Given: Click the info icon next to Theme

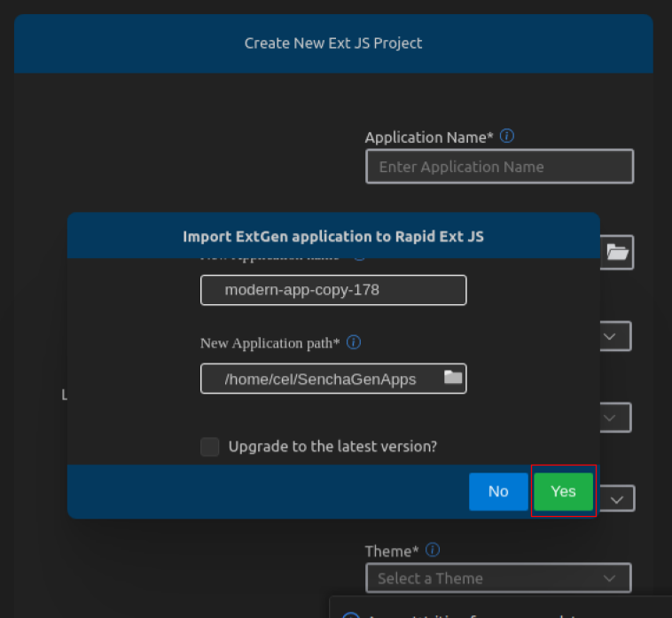Looking at the screenshot, I should (x=433, y=551).
